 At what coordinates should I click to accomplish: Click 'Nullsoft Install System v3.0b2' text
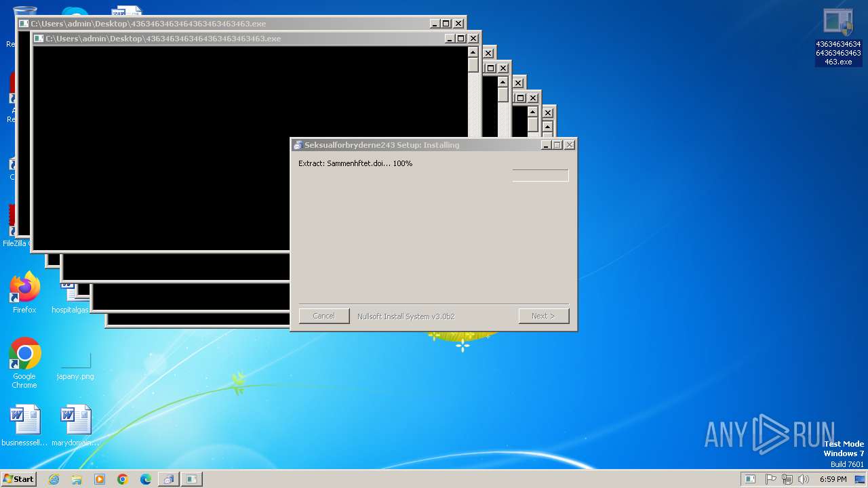[406, 317]
